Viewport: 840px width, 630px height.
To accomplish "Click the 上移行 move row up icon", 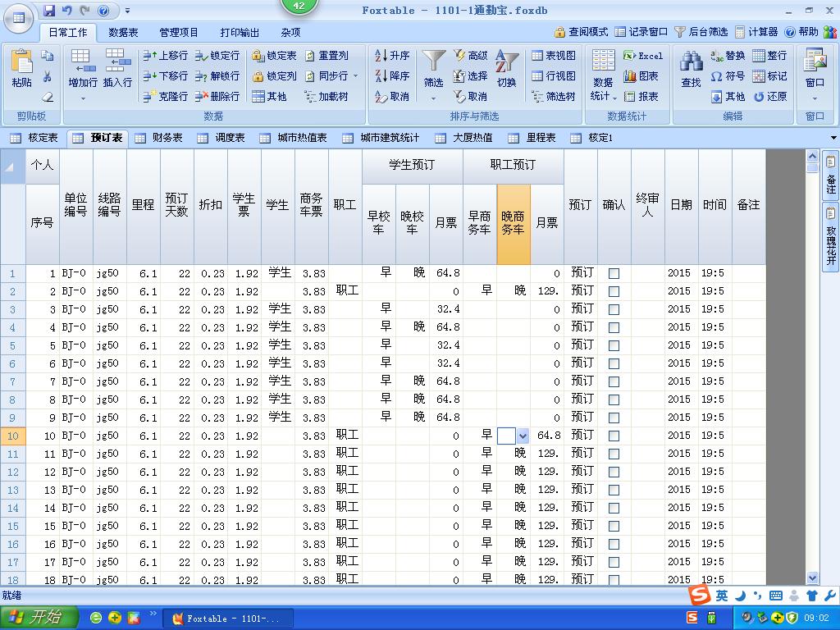I will point(150,56).
